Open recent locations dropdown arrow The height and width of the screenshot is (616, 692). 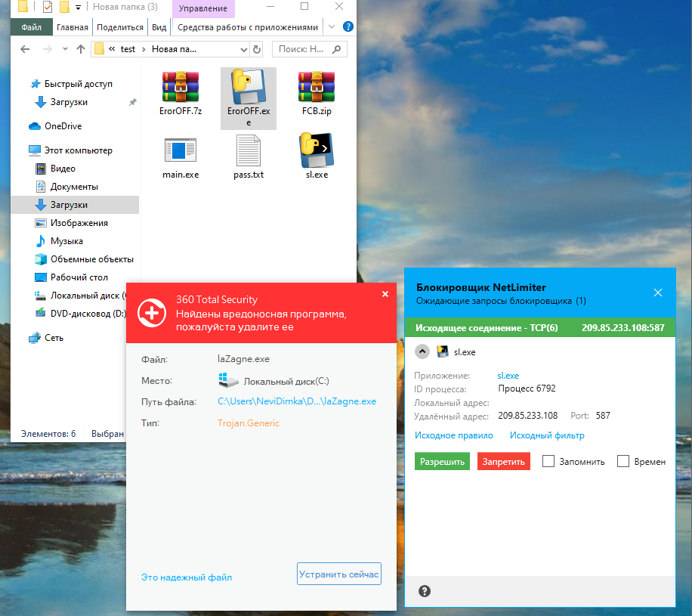(65, 49)
